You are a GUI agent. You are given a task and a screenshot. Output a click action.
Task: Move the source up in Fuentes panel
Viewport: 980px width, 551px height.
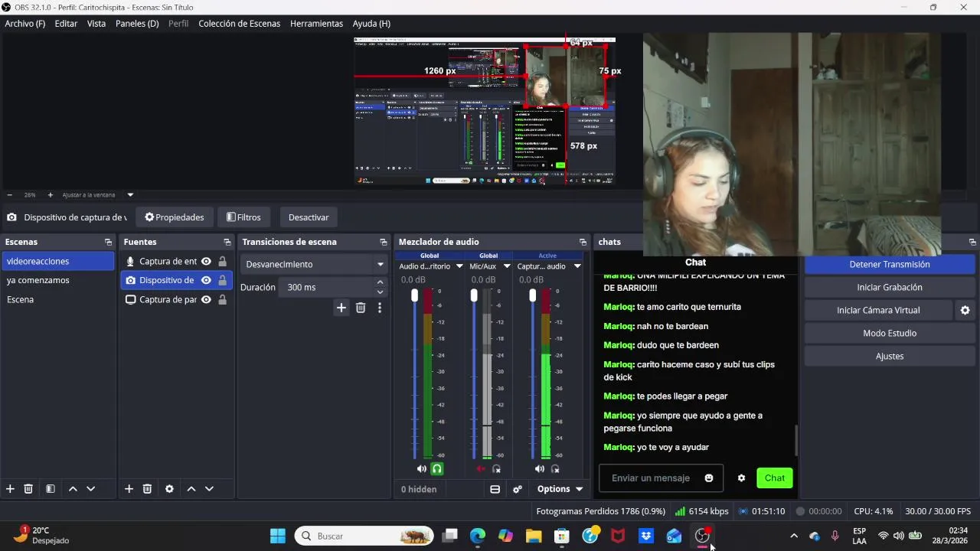click(191, 489)
